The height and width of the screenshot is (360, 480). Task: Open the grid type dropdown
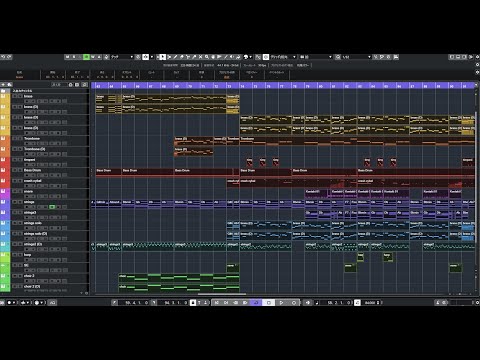click(316, 57)
